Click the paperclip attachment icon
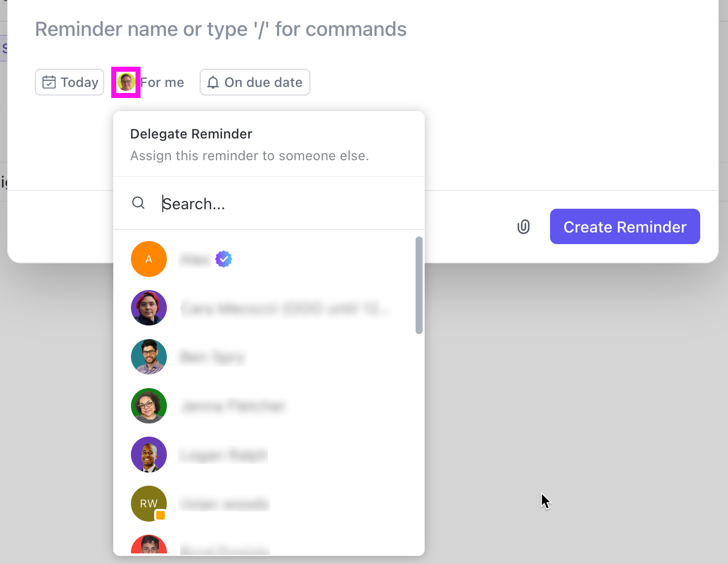728x564 pixels. pos(523,227)
